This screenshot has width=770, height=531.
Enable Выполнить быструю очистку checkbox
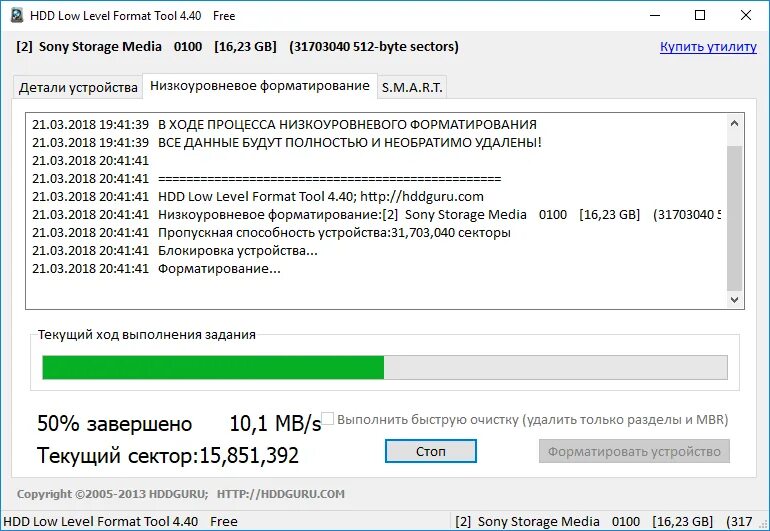coord(328,419)
